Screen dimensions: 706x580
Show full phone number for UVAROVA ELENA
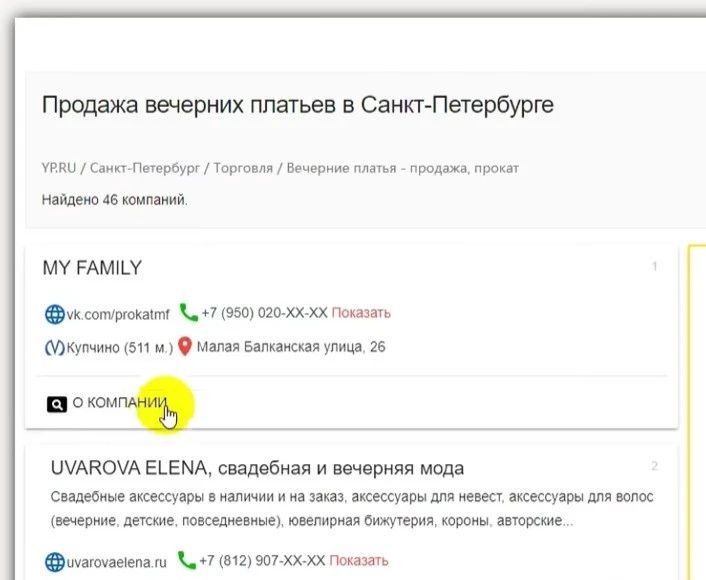click(x=358, y=561)
